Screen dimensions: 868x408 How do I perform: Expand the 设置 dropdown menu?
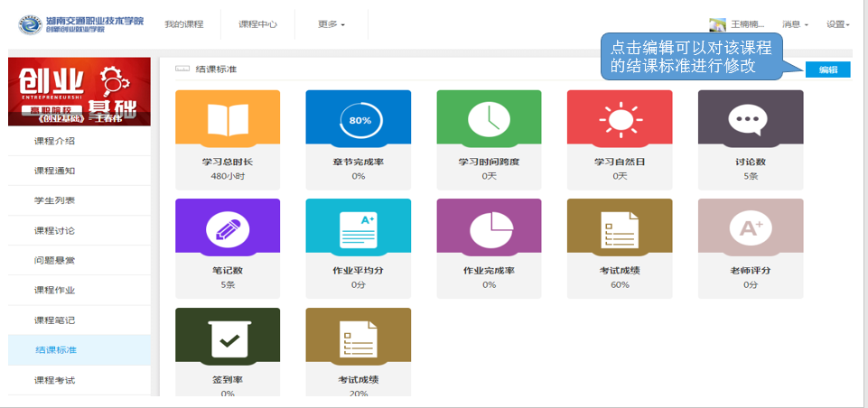coord(838,24)
